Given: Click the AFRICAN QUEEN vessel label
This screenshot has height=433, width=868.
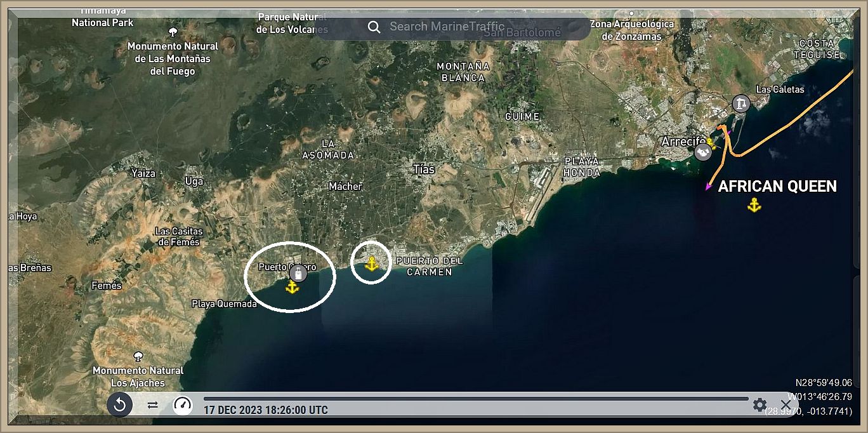Looking at the screenshot, I should 777,186.
